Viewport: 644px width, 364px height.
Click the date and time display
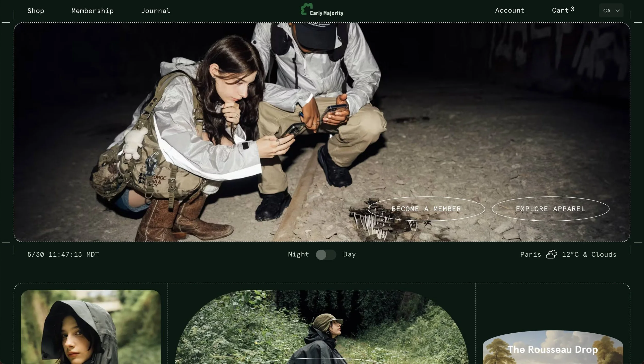[63, 254]
